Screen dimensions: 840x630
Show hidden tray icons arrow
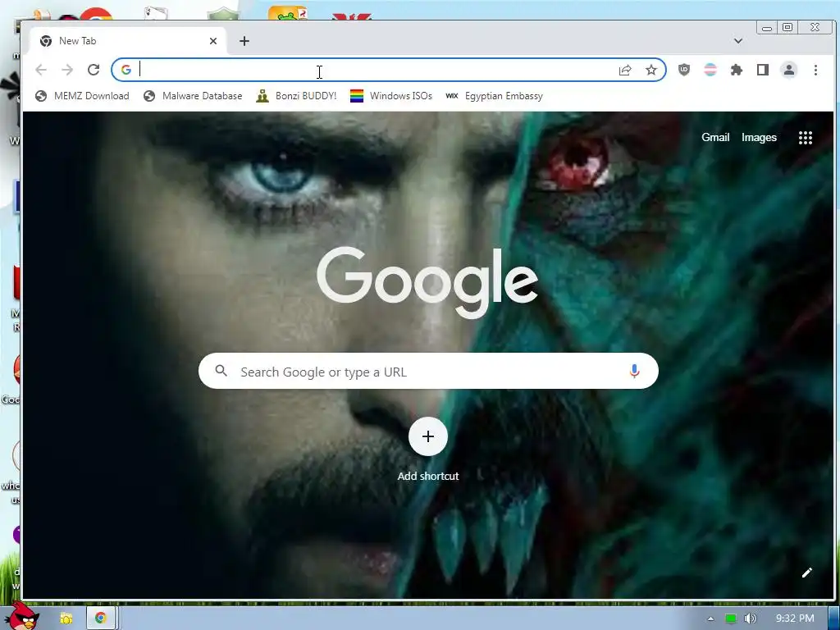coord(711,619)
